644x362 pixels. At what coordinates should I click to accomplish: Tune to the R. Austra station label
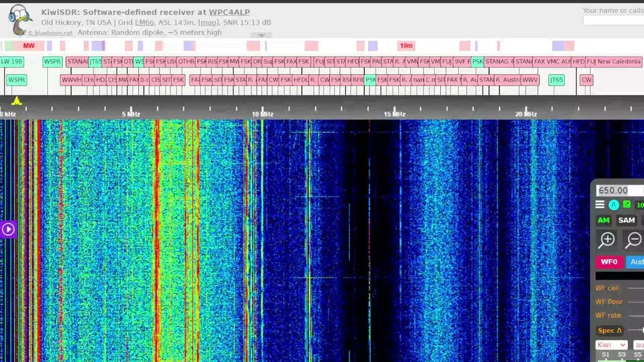coord(508,80)
